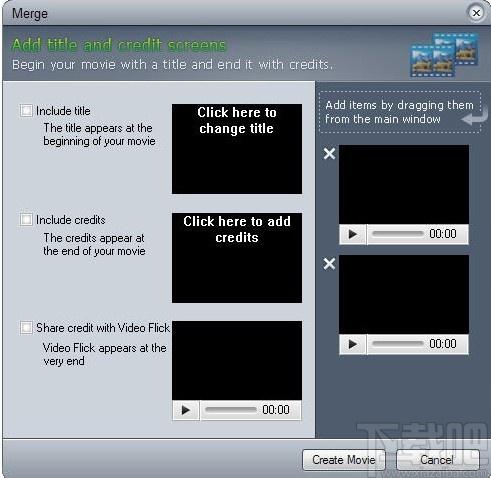The image size is (491, 478).
Task: Click the curved arrow in drag hint box
Action: click(x=475, y=117)
